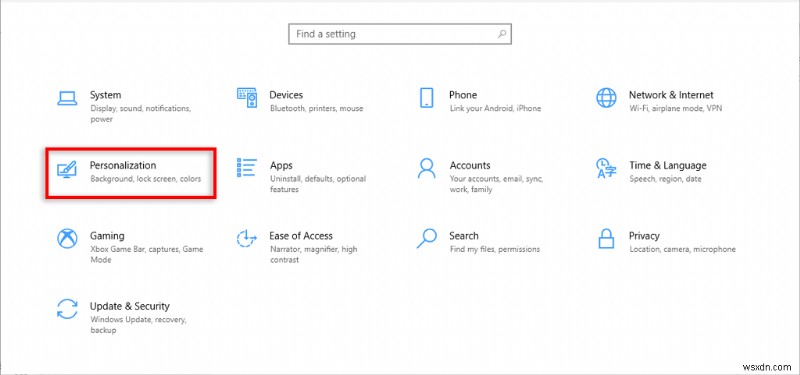
Task: Click 'Display, sound, notifications, power' description
Action: click(x=140, y=114)
